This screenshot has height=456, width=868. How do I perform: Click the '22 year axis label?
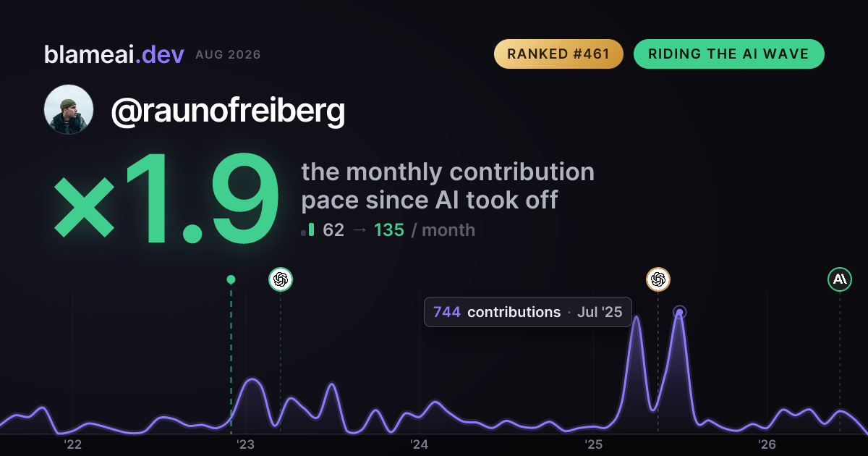pos(73,444)
